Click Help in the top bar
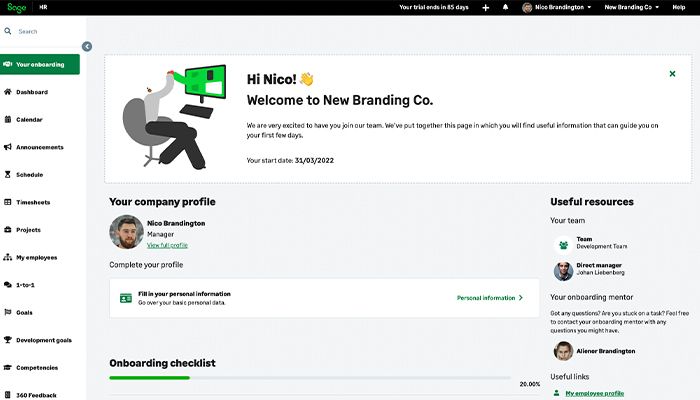The height and width of the screenshot is (400, 700). point(679,7)
